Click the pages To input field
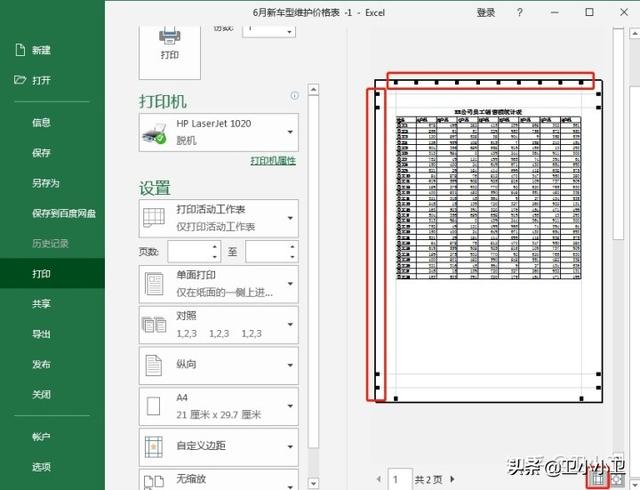Viewport: 640px width, 490px height. click(x=268, y=252)
